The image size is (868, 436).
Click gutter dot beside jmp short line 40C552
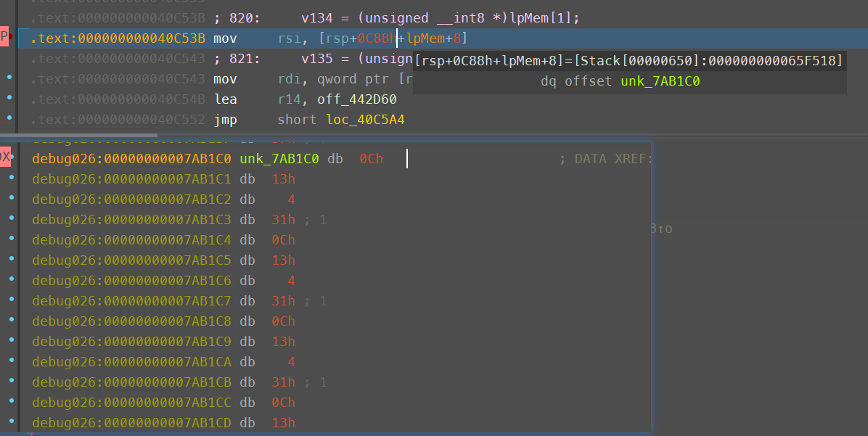coord(9,118)
